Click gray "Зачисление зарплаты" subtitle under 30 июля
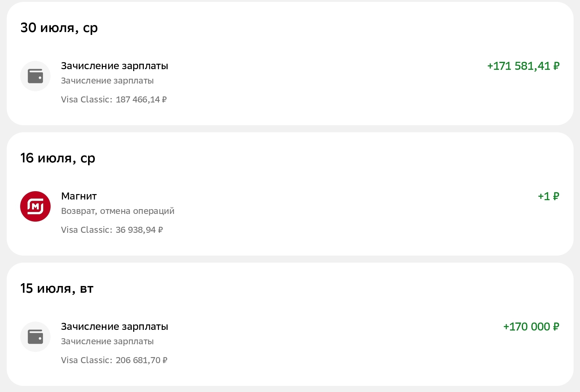This screenshot has width=580, height=392. pyautogui.click(x=107, y=81)
